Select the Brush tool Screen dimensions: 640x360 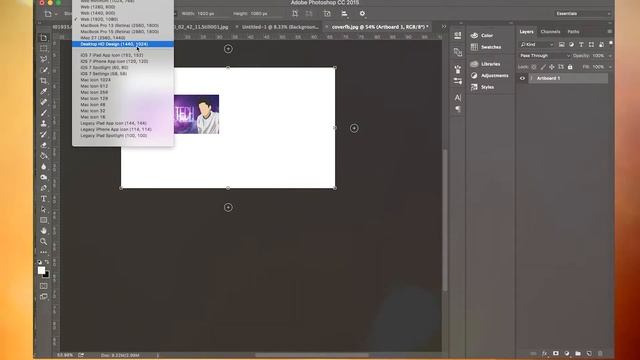tap(44, 113)
